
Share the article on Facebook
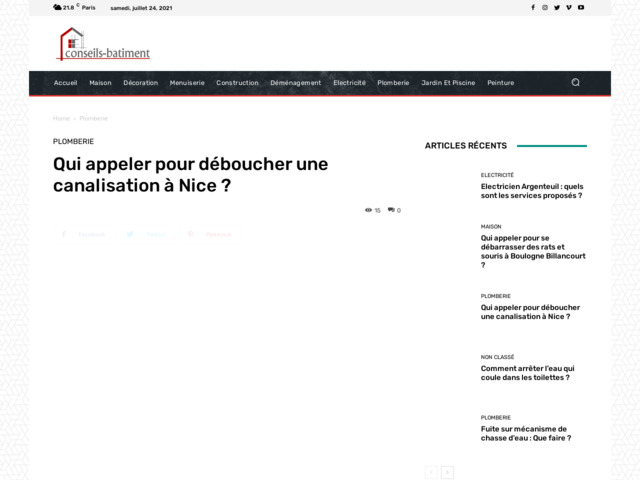84,234
